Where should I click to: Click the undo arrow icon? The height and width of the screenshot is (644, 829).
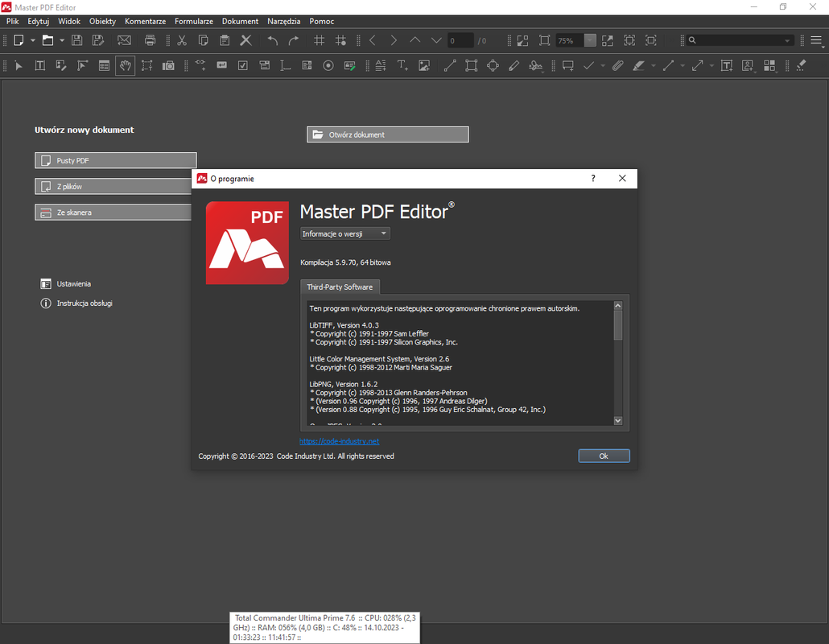(273, 40)
